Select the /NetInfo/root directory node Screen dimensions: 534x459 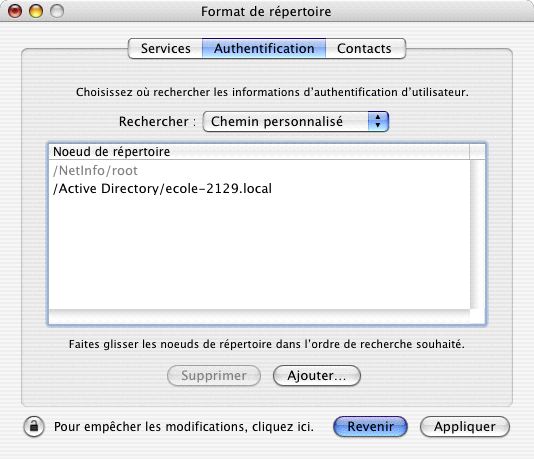pos(95,171)
